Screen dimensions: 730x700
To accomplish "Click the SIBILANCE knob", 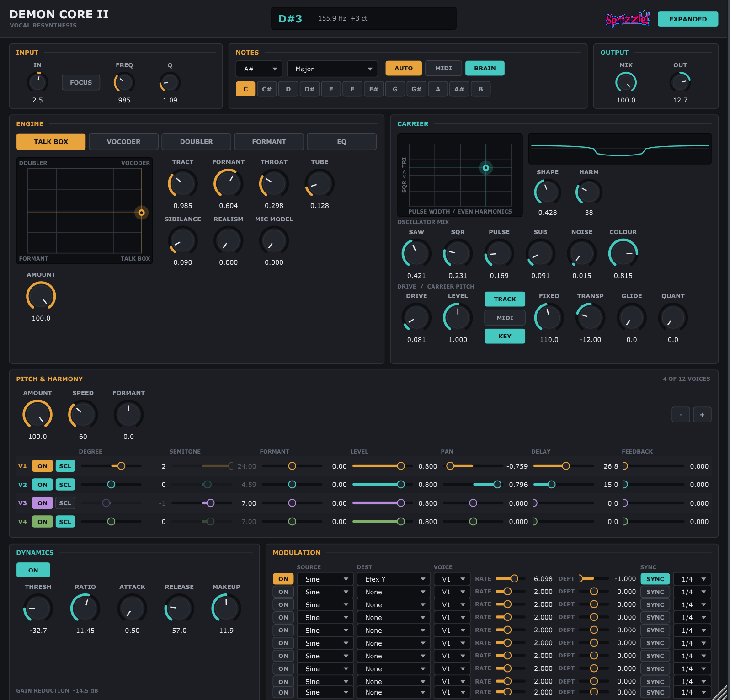I will (x=183, y=240).
